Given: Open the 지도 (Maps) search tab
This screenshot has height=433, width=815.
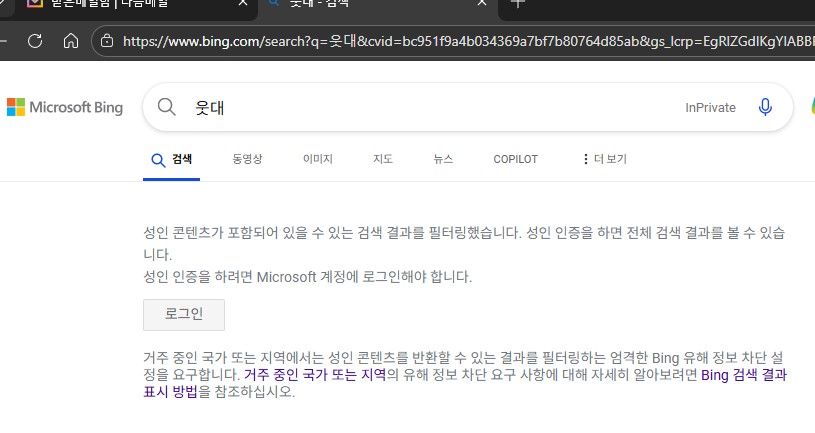Looking at the screenshot, I should coord(383,159).
